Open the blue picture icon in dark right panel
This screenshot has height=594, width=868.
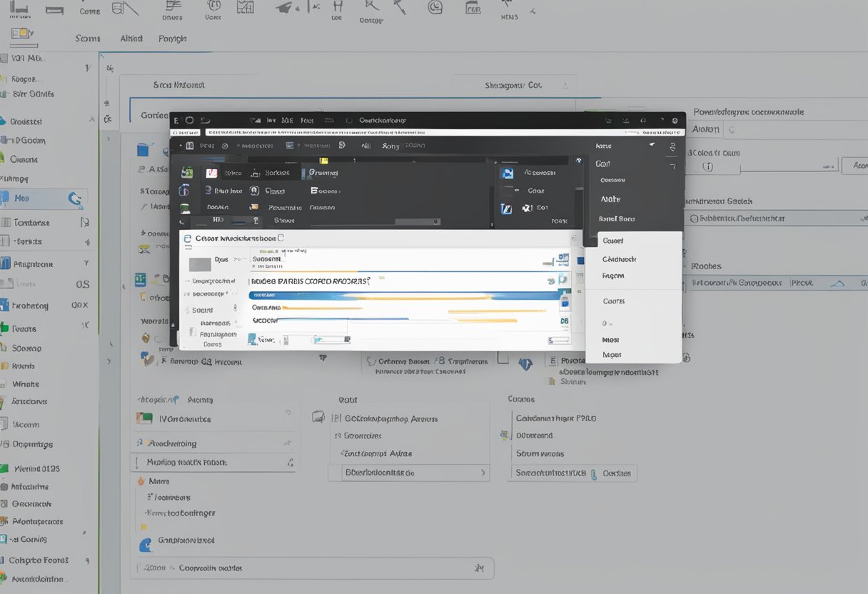coord(508,173)
